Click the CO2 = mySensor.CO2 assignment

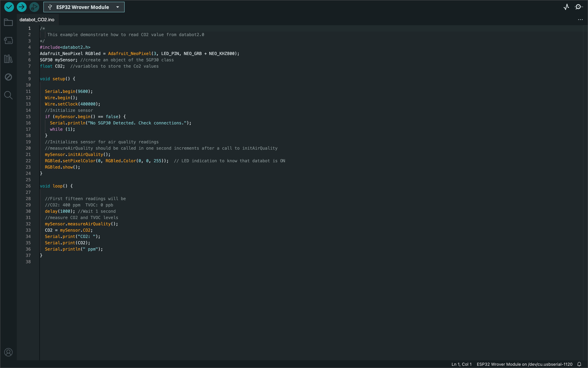pyautogui.click(x=69, y=230)
